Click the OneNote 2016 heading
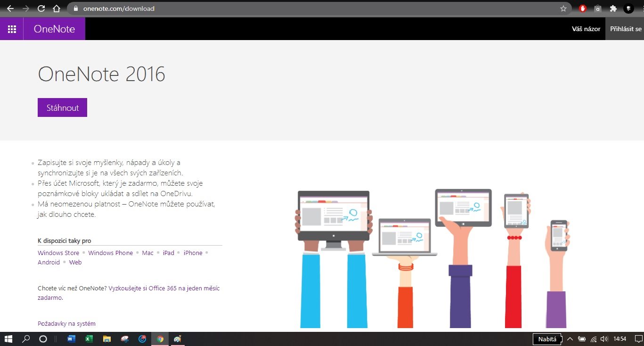 point(101,74)
